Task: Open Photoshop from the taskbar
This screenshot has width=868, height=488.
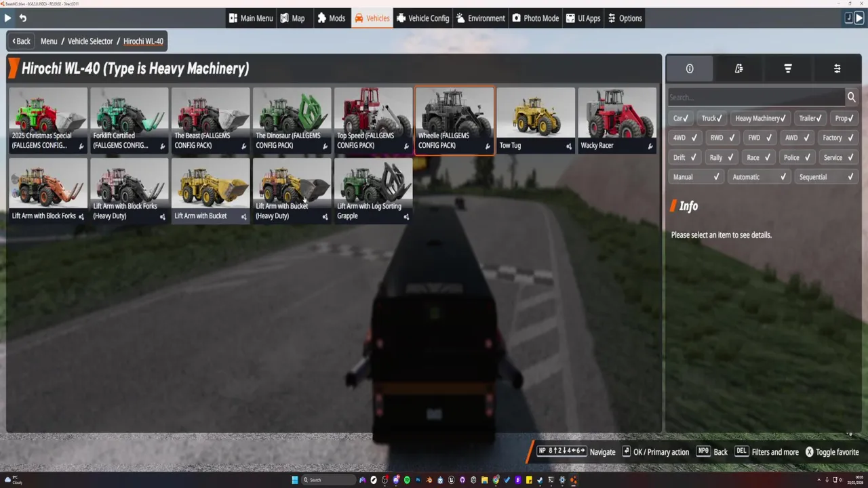Action: [418, 480]
